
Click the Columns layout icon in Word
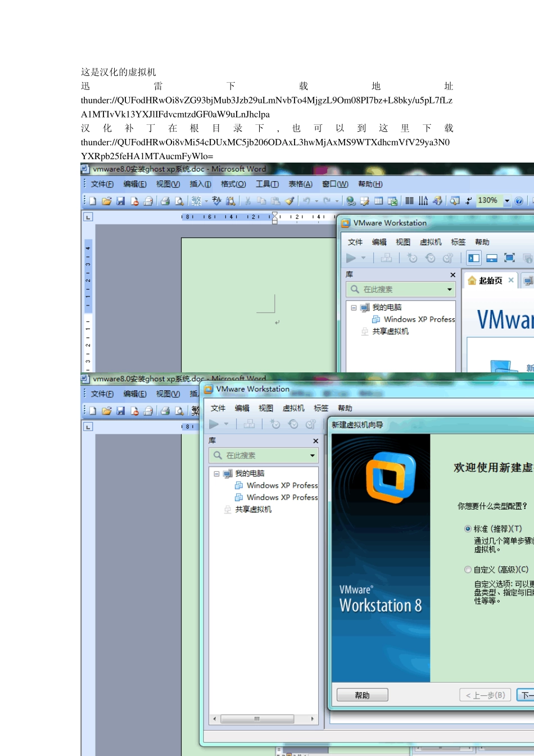click(x=410, y=201)
